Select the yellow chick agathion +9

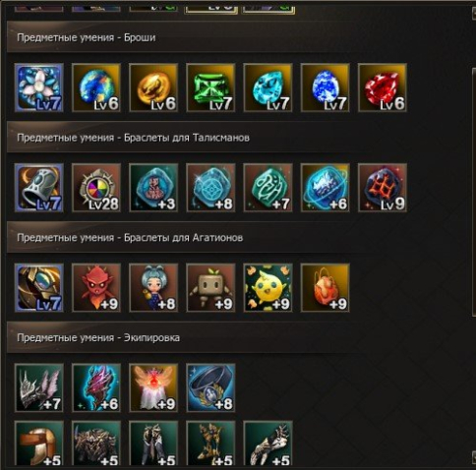(268, 288)
